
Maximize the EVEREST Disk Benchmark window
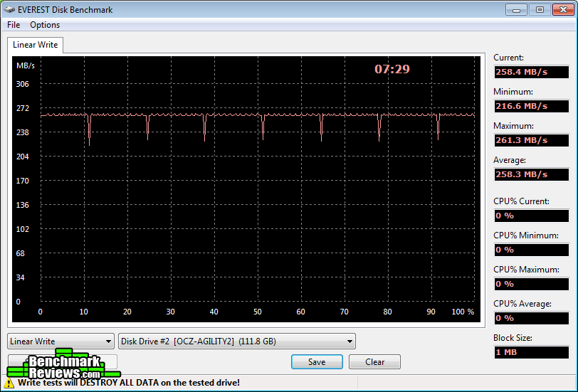coord(540,9)
